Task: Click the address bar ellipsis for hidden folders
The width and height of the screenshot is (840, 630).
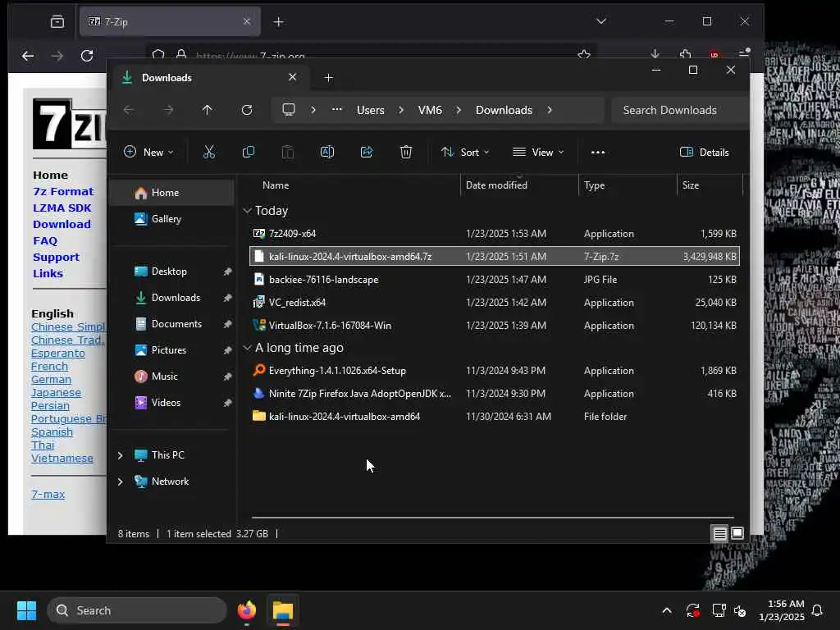Action: coord(336,109)
